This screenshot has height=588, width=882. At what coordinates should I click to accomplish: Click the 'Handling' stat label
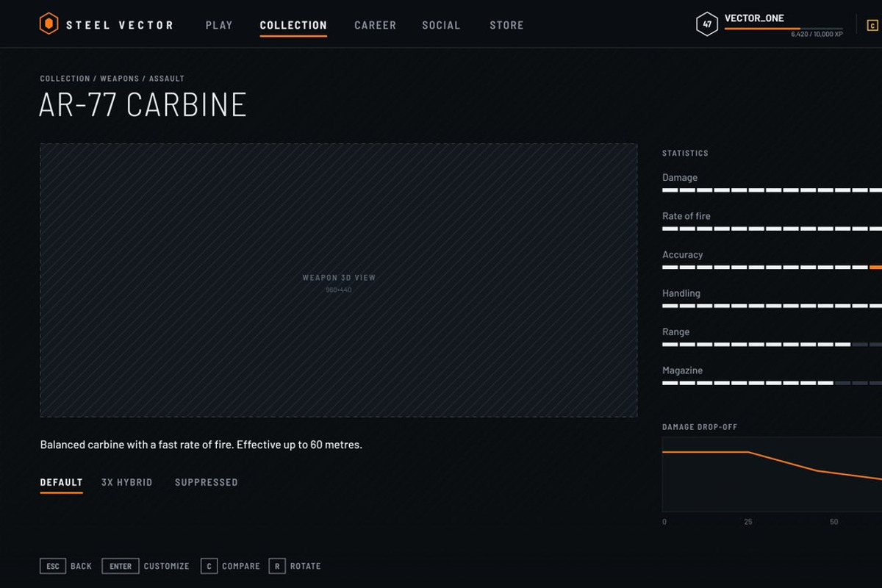681,293
